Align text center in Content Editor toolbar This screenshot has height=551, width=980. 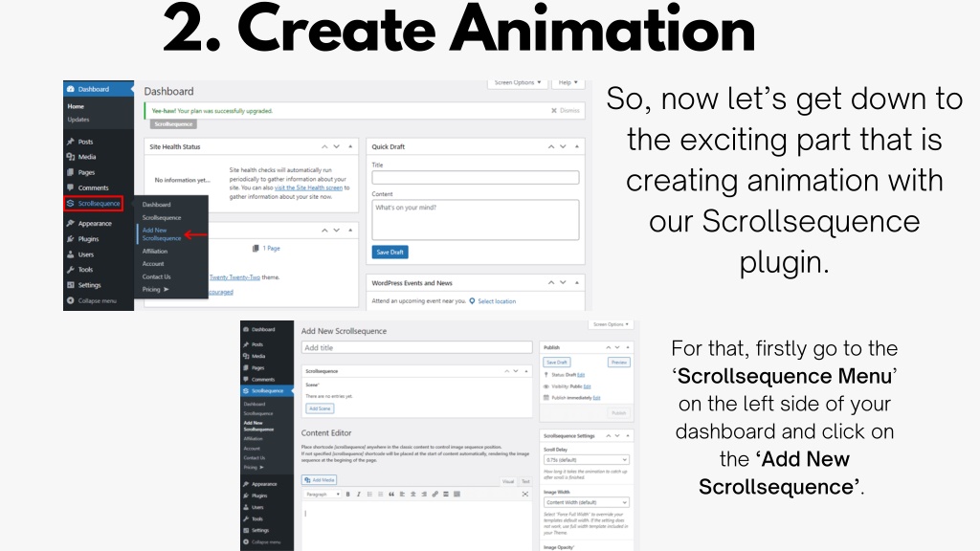tap(413, 495)
